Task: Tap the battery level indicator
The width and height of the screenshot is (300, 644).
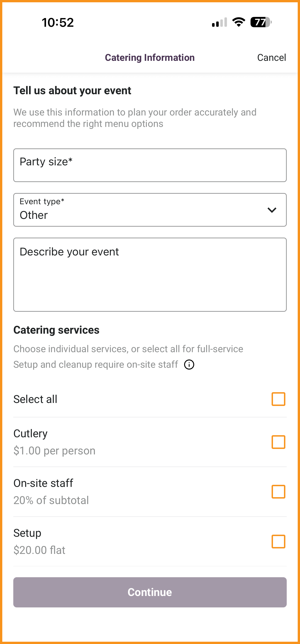Action: pyautogui.click(x=261, y=22)
